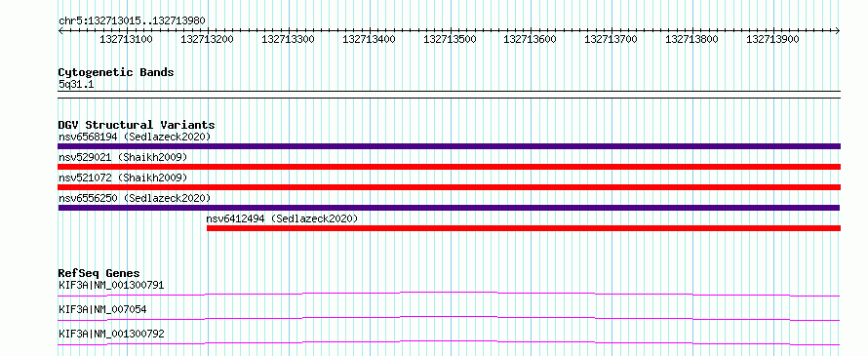Click the red bar under nsv529021
This screenshot has height=356, width=868.
click(449, 167)
